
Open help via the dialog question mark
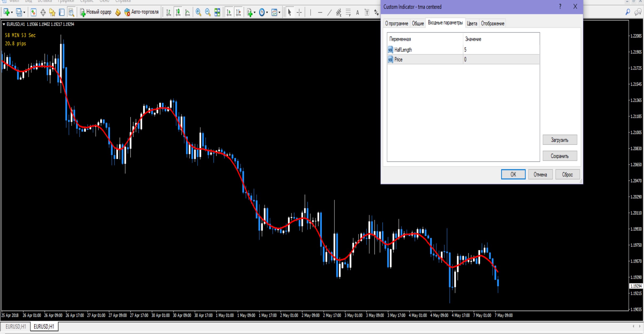[560, 7]
